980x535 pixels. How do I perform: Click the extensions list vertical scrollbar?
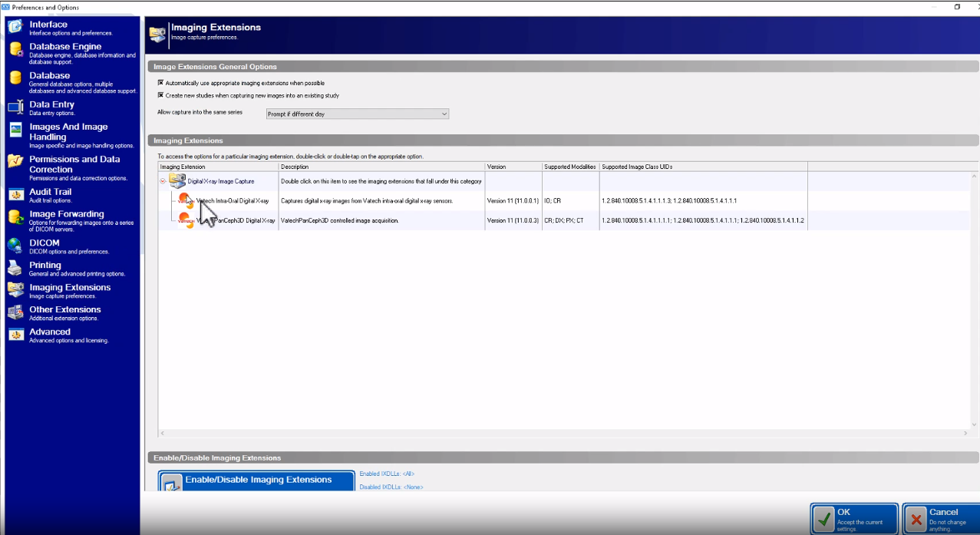click(x=974, y=300)
